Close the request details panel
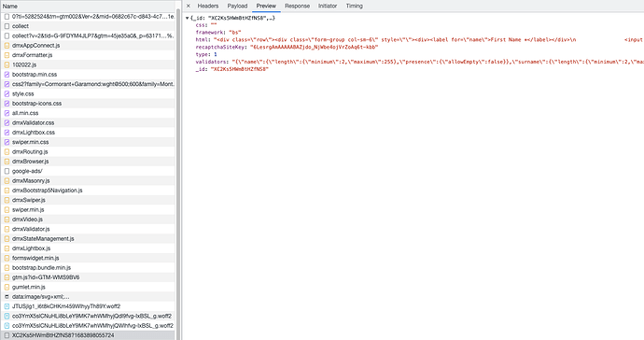The height and width of the screenshot is (340, 644). 189,6
